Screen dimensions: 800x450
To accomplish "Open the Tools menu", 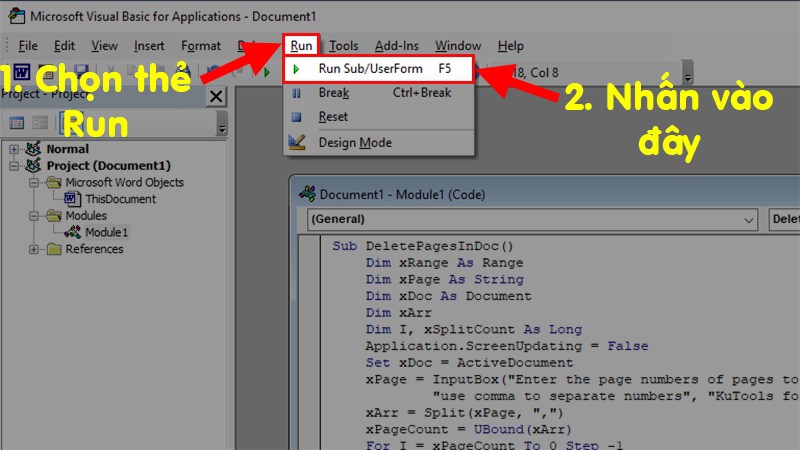I will tap(343, 45).
